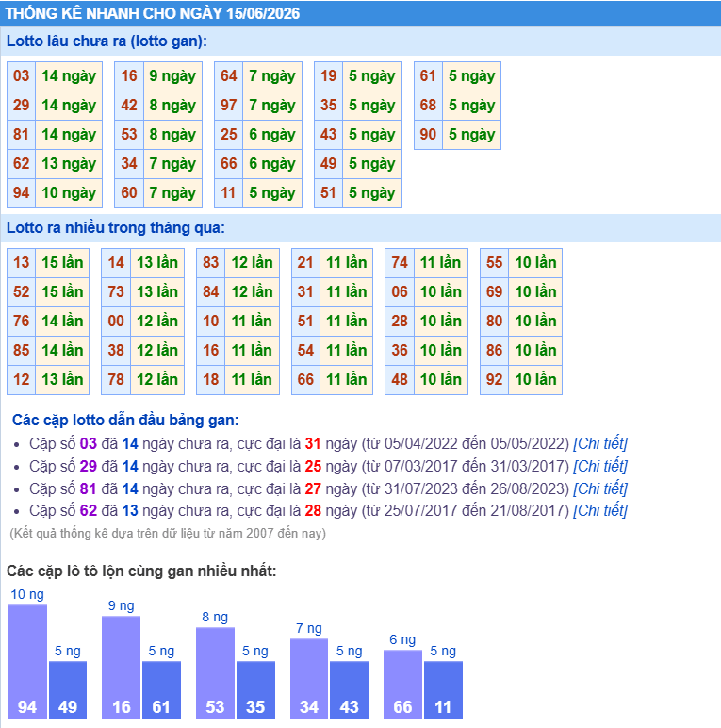The height and width of the screenshot is (728, 721).
Task: Select number 64 in lotto gan table
Action: pos(229,76)
